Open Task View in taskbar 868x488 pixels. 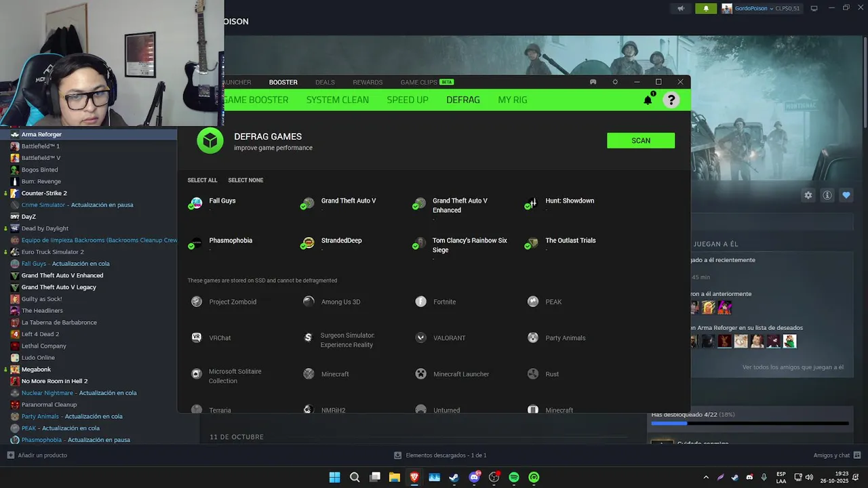pos(374,477)
